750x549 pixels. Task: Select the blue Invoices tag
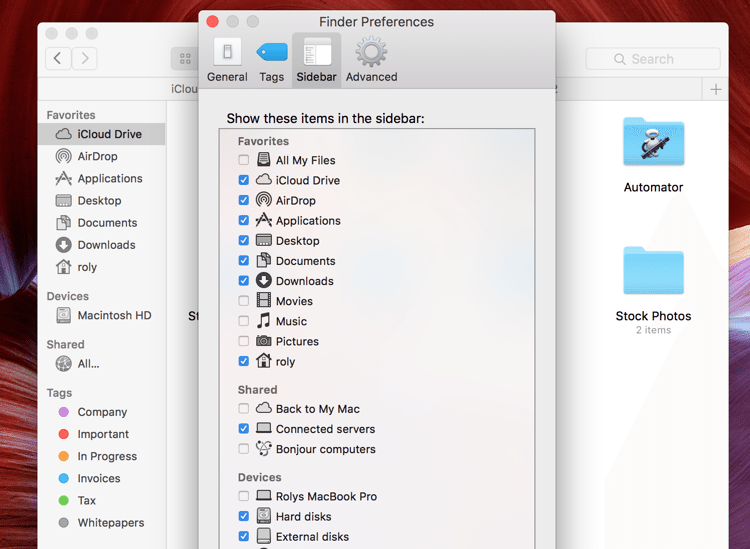tap(101, 478)
